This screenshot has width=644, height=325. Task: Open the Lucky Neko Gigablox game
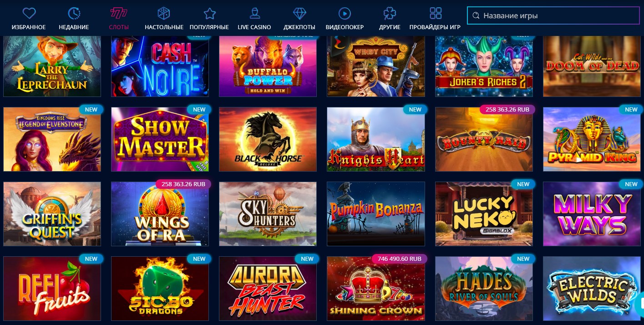(484, 214)
